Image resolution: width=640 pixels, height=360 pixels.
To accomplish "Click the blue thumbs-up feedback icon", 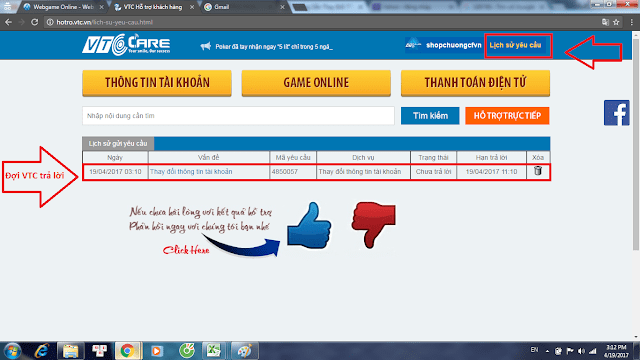I will tap(309, 225).
